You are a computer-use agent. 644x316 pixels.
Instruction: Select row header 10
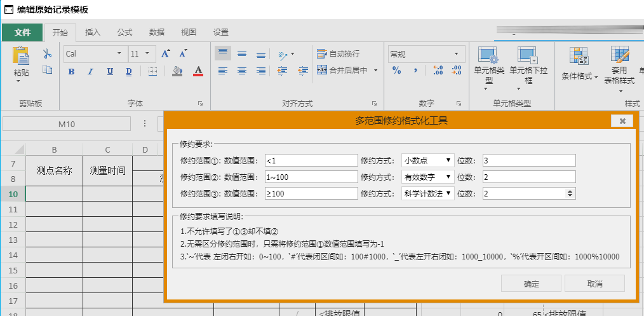pos(13,194)
